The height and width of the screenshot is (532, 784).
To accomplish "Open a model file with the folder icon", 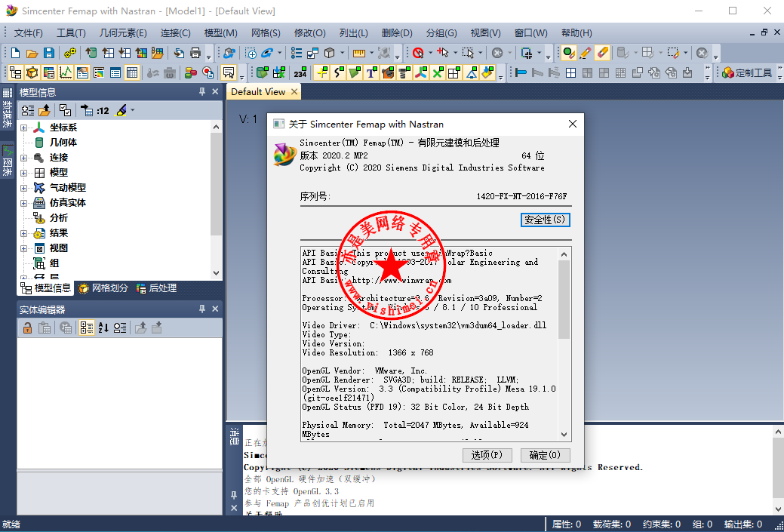I will [x=32, y=53].
